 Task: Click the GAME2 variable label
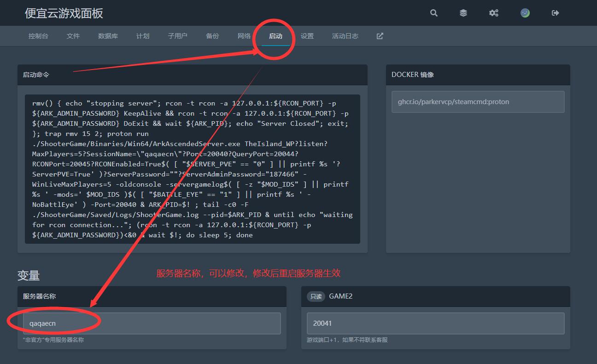(341, 296)
